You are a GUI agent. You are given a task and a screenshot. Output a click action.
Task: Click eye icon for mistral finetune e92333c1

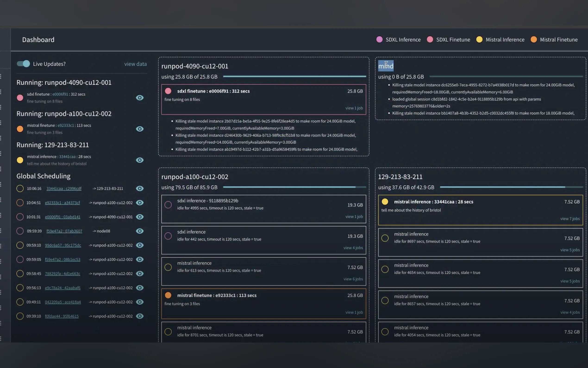[140, 129]
